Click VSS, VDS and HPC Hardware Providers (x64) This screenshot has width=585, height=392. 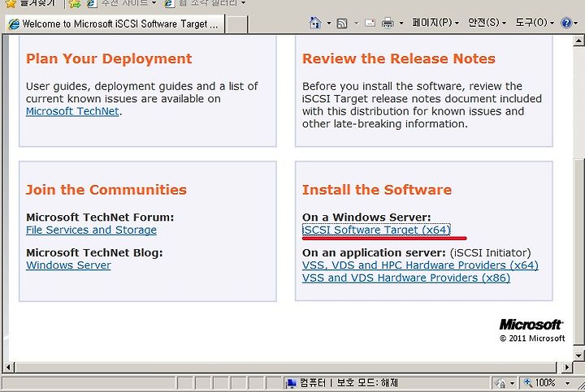pos(420,265)
